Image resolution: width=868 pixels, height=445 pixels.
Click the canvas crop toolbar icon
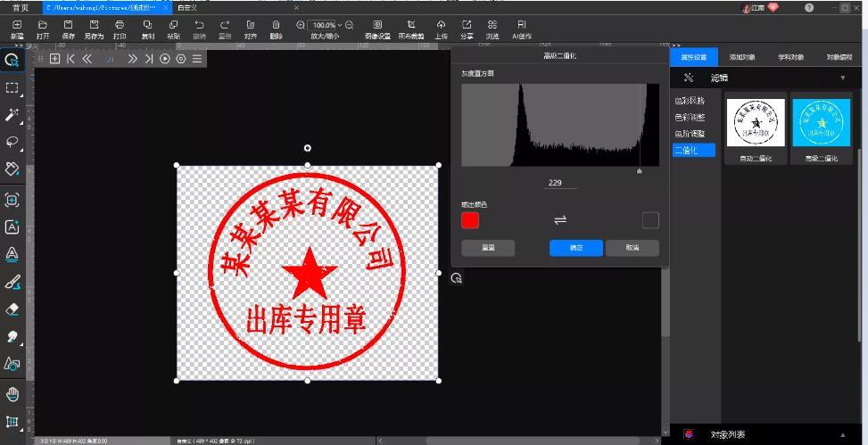411,25
